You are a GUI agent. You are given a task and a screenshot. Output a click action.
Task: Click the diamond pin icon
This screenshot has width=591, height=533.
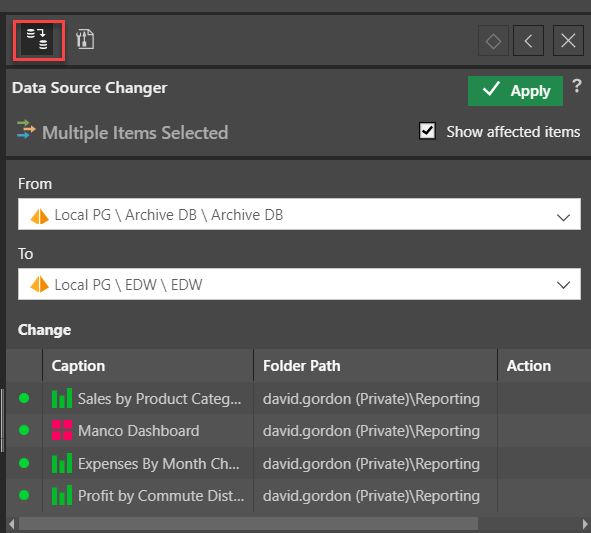coord(493,41)
